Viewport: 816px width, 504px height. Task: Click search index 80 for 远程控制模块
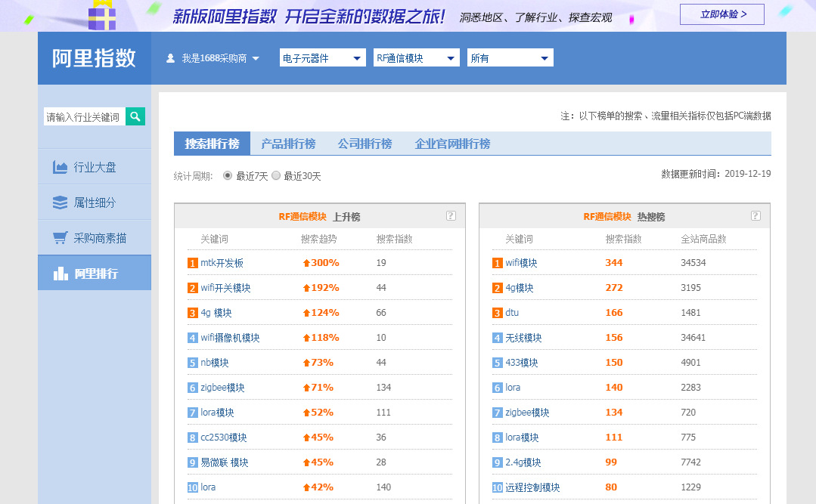click(x=611, y=487)
